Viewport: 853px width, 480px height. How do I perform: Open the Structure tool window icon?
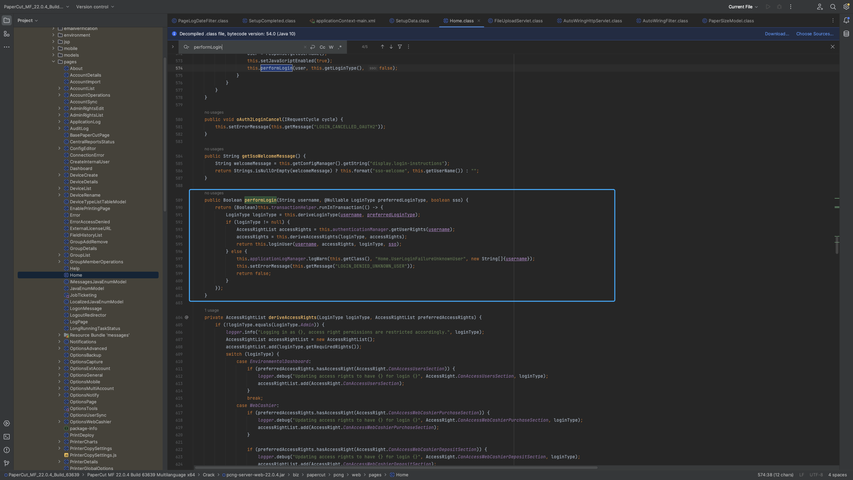7,34
